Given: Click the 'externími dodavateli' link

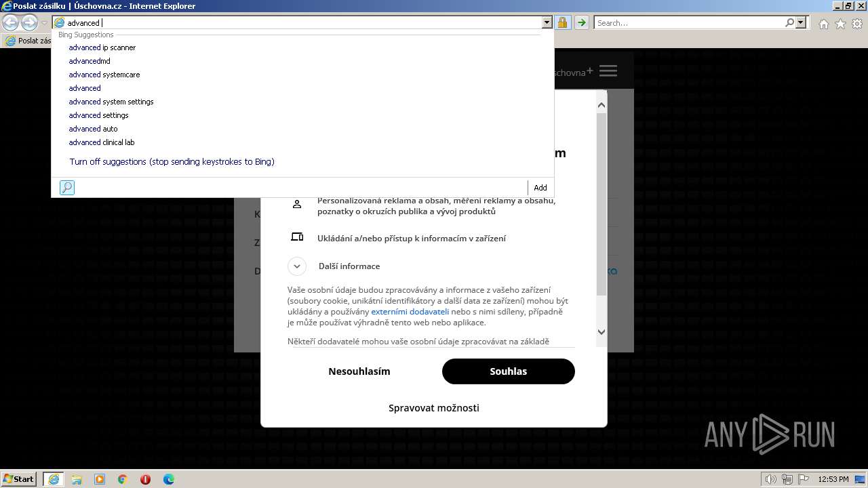Looking at the screenshot, I should (410, 312).
